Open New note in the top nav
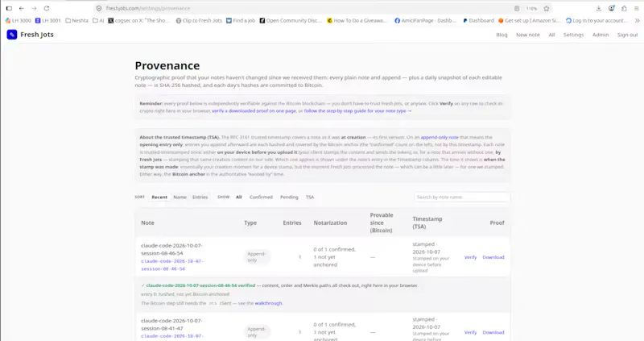The height and width of the screenshot is (341, 644). (528, 35)
